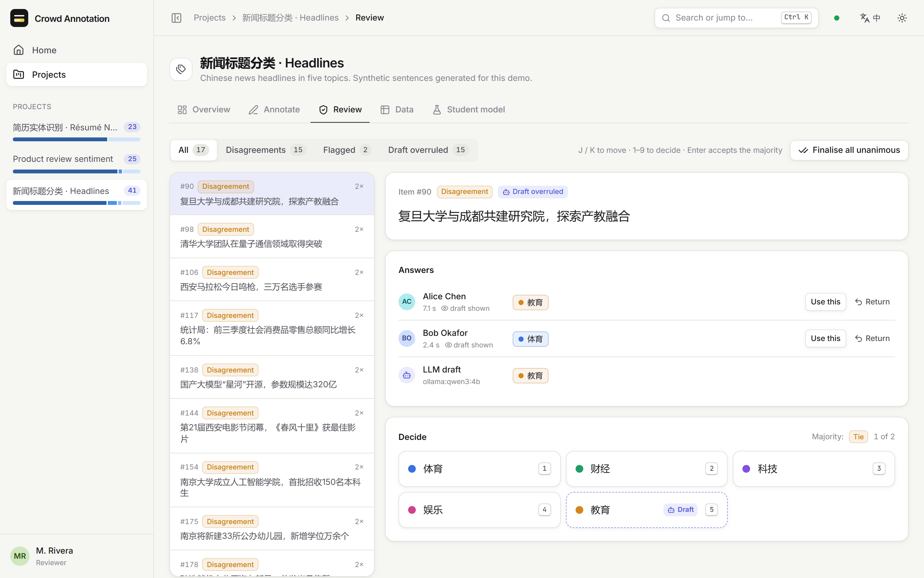Screen dimensions: 924x578
Task: Open item #117 统计局 in the list
Action: pos(272,328)
